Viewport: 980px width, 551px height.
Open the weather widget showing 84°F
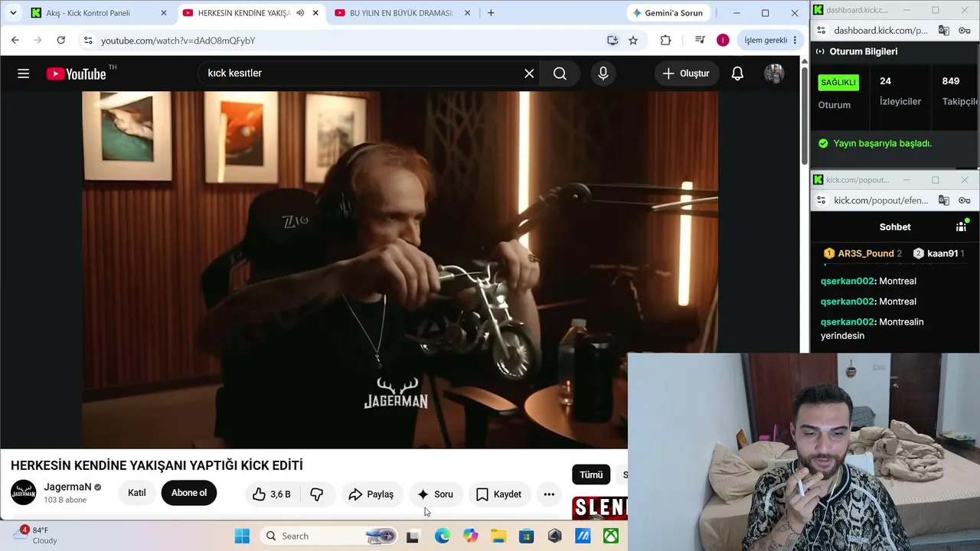[x=37, y=536]
